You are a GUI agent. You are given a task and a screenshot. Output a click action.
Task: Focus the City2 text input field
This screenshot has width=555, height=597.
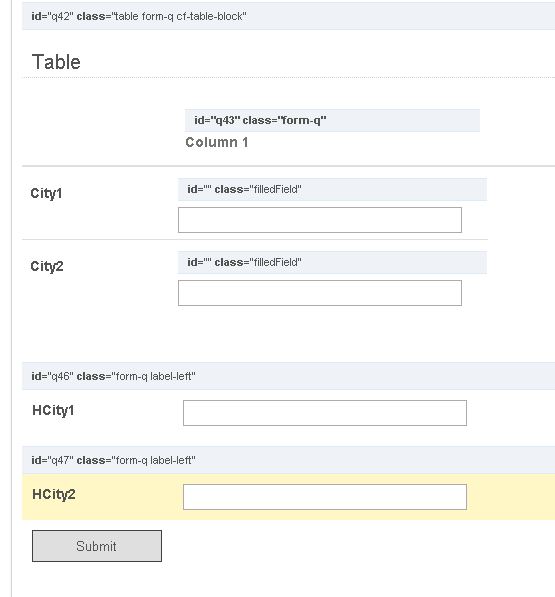[320, 293]
